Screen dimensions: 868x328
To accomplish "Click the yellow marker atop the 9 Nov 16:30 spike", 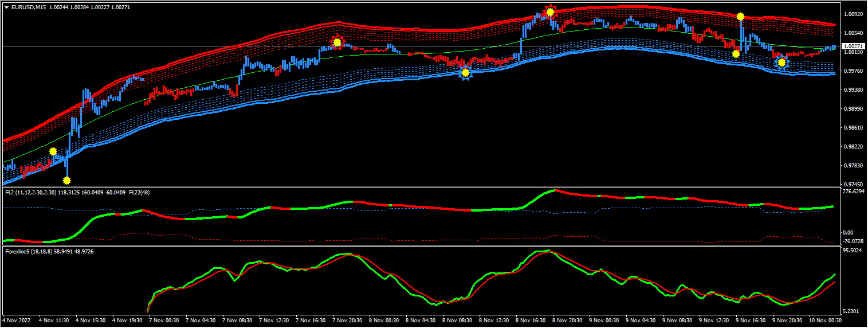I will tap(741, 17).
